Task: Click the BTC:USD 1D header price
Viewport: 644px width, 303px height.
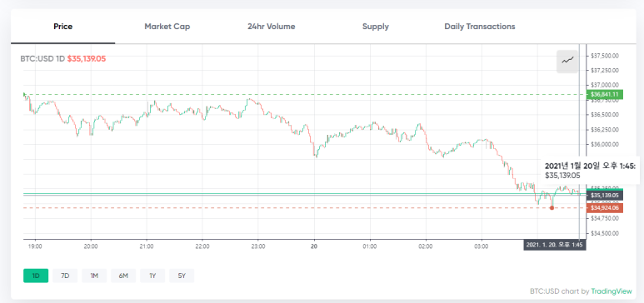Action: 87,59
